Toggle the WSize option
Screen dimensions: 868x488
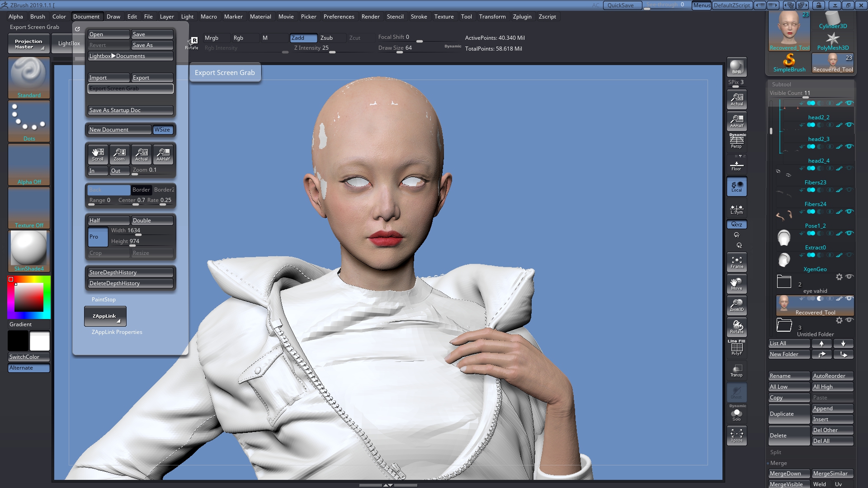coord(163,130)
